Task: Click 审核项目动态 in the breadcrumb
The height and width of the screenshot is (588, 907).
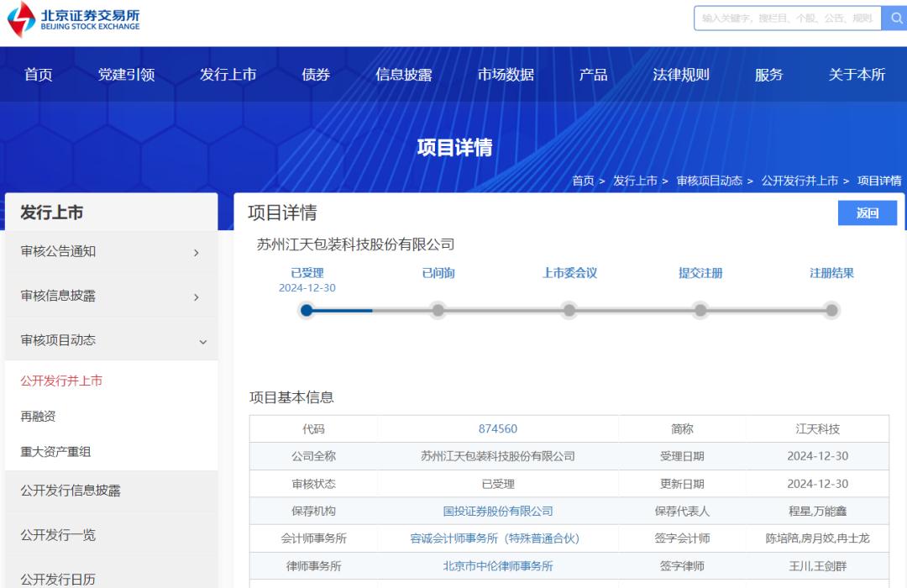Action: pos(709,181)
